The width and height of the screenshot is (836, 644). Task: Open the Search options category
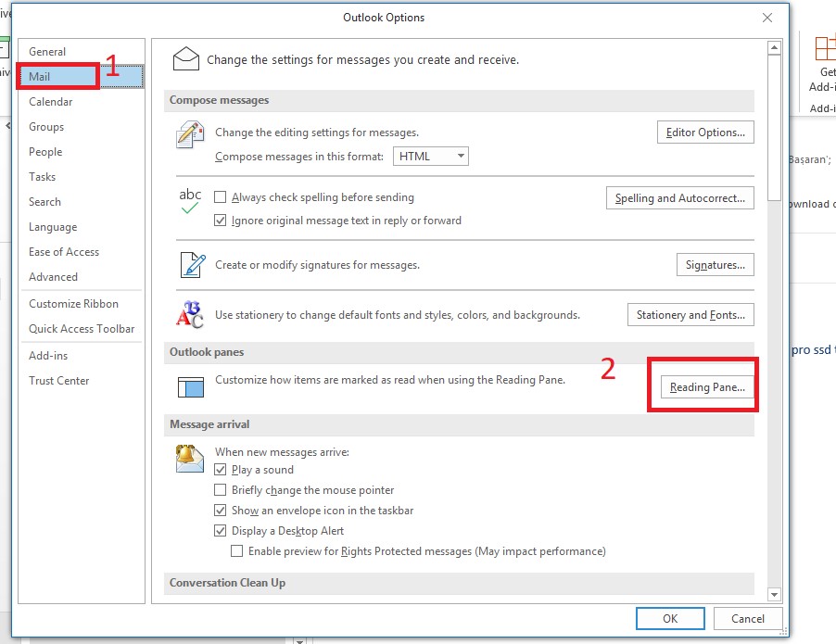coord(82,201)
